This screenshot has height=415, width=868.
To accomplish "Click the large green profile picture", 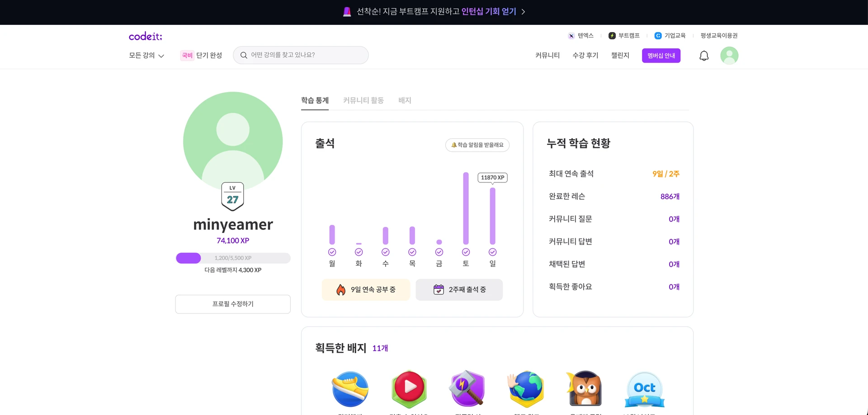I will pyautogui.click(x=233, y=141).
